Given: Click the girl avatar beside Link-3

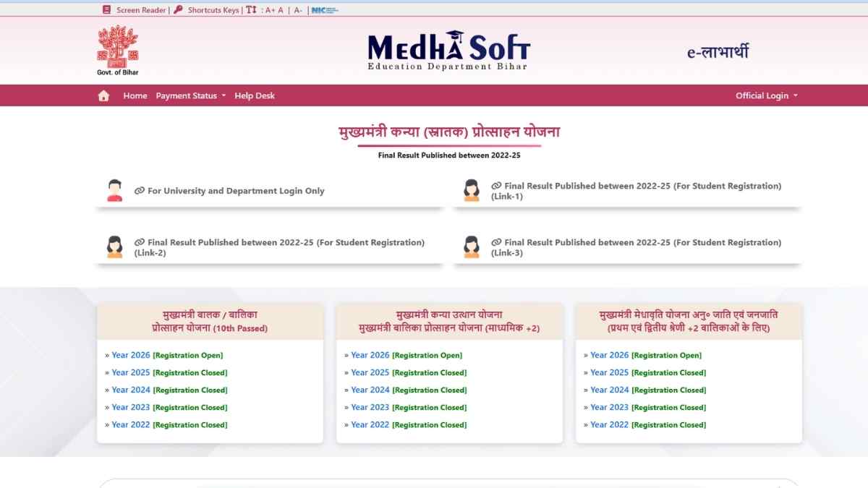Looking at the screenshot, I should [472, 247].
